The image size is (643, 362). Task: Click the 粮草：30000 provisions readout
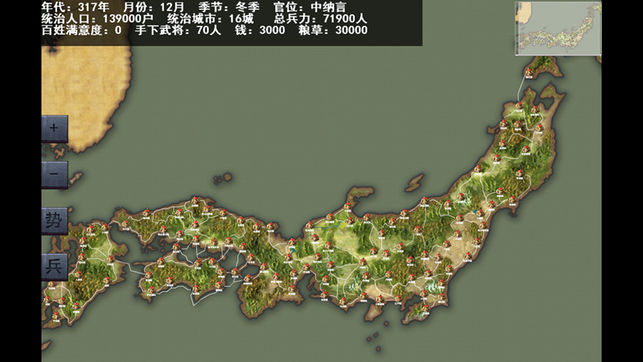(x=333, y=30)
